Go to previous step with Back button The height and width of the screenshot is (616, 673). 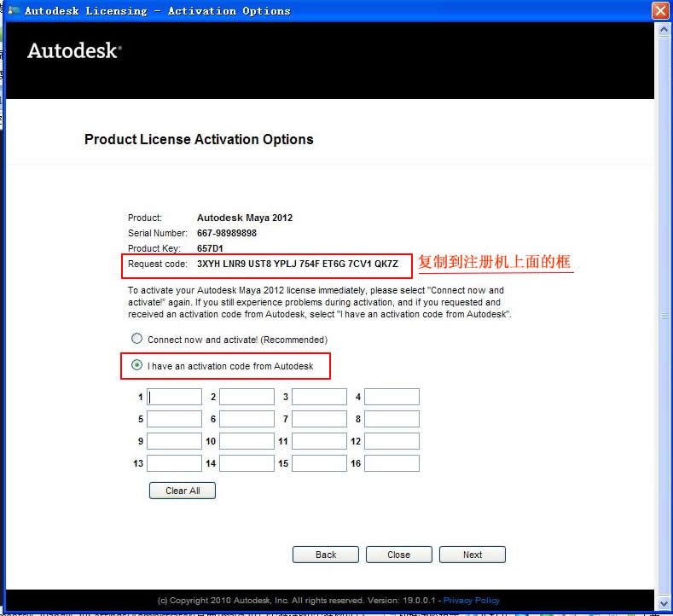(326, 555)
